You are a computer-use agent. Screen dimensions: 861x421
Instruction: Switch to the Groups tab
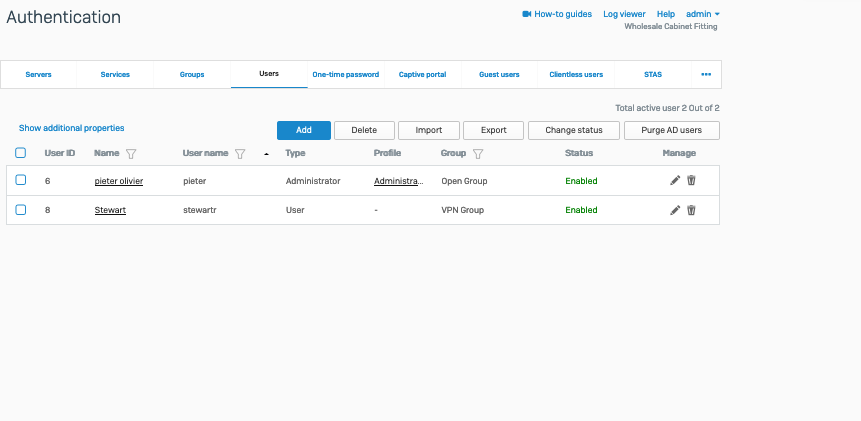pyautogui.click(x=192, y=75)
